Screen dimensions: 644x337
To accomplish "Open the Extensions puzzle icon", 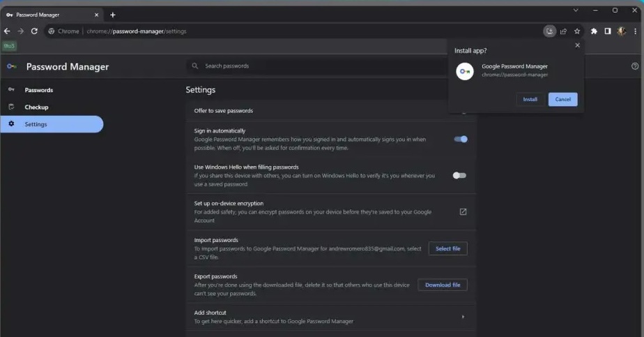I will pos(594,31).
